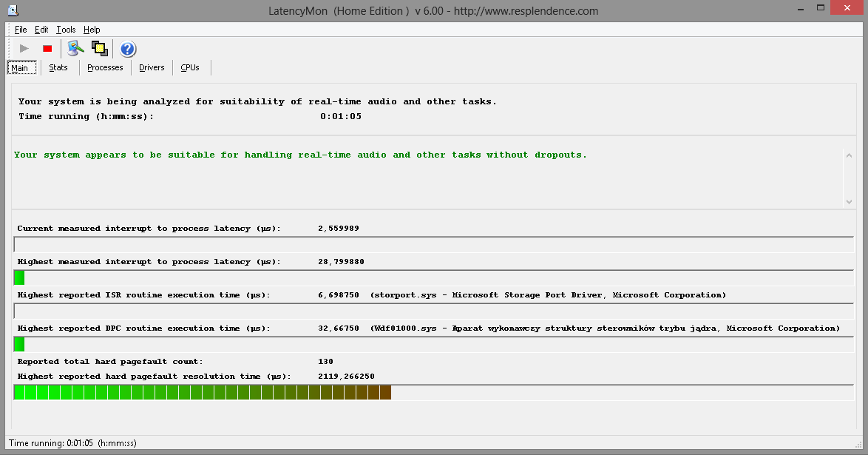Click the hard pagefault resolution time bar
The image size is (868, 455).
pyautogui.click(x=433, y=392)
